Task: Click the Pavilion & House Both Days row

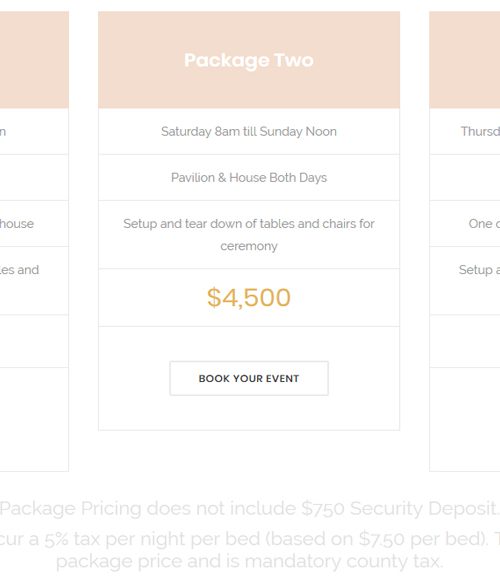Action: point(249,178)
